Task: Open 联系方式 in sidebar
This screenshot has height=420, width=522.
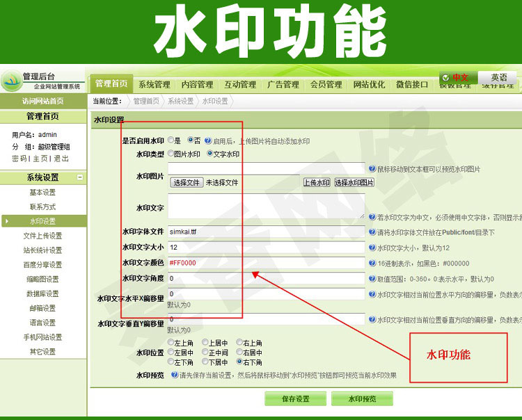Action: pyautogui.click(x=42, y=207)
